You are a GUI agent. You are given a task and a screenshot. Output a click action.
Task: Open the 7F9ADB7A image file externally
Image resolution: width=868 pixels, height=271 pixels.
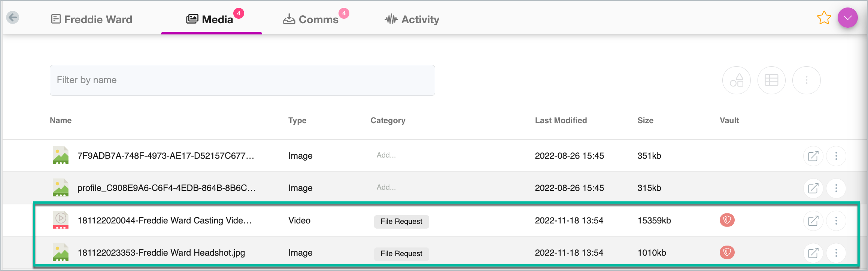click(x=813, y=156)
